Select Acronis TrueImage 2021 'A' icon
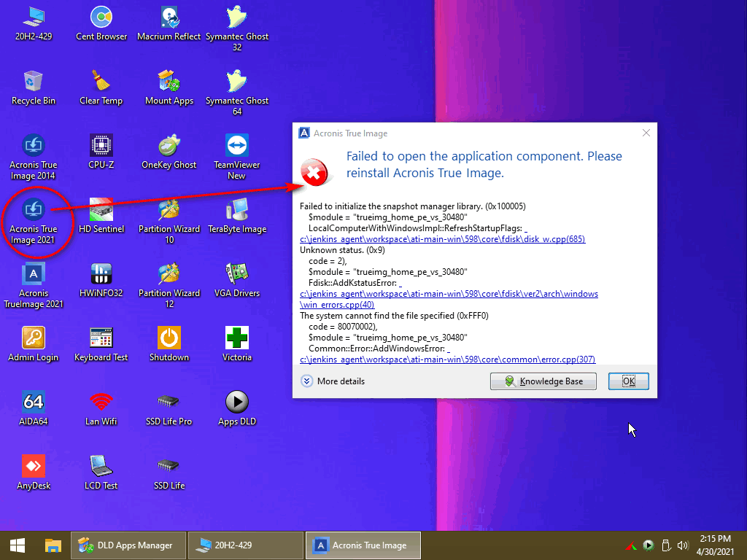 click(x=34, y=286)
